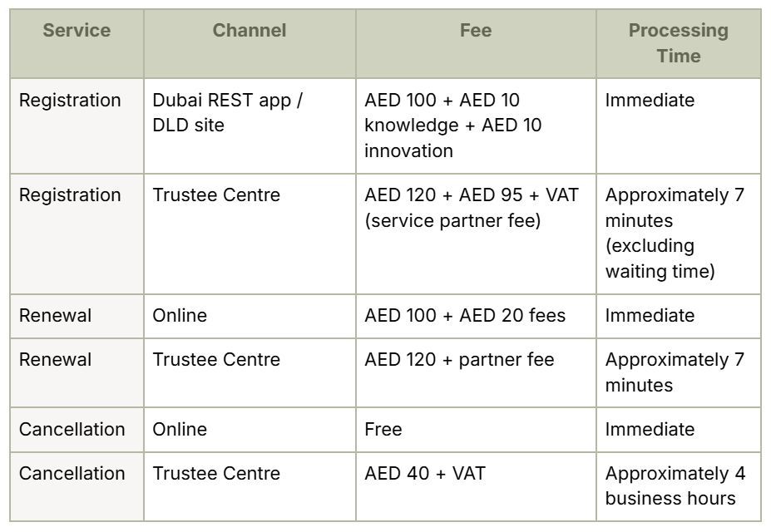Select the Renewal cell in the Online row
This screenshot has width=771, height=532.
[55, 316]
